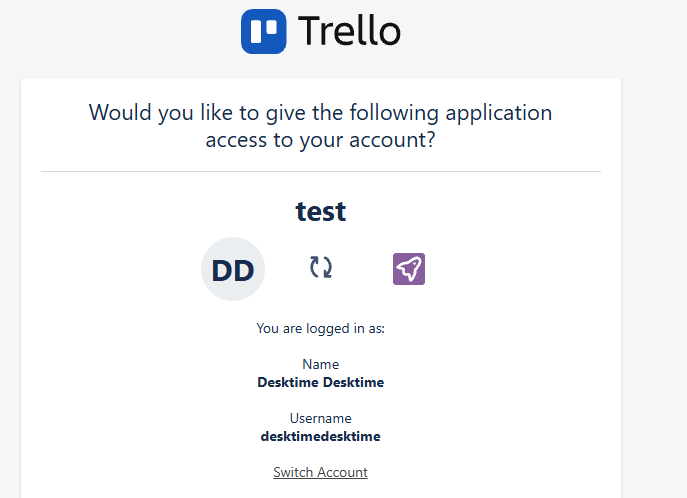Click the purple rocket application icon
This screenshot has height=498, width=687.
coord(409,268)
